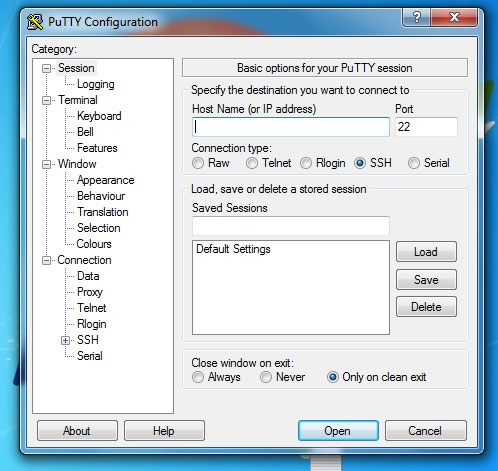Select the Connection category
The image size is (498, 471).
coord(84,260)
